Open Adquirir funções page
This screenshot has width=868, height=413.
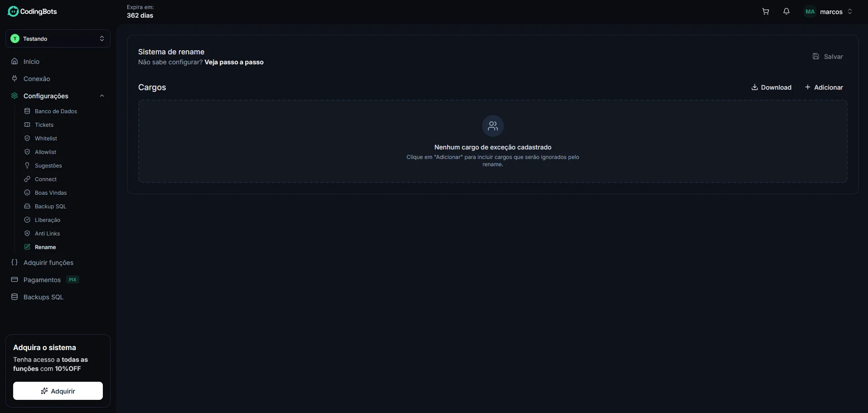[48, 263]
